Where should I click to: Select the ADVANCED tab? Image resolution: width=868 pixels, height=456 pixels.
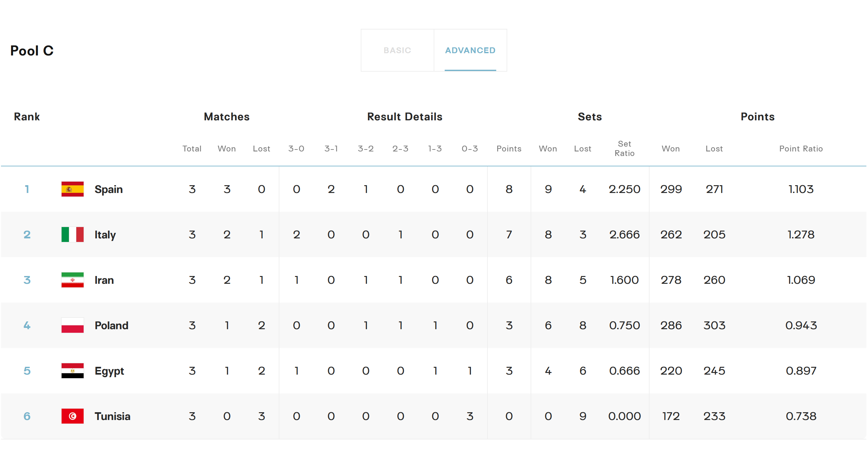[x=470, y=50]
